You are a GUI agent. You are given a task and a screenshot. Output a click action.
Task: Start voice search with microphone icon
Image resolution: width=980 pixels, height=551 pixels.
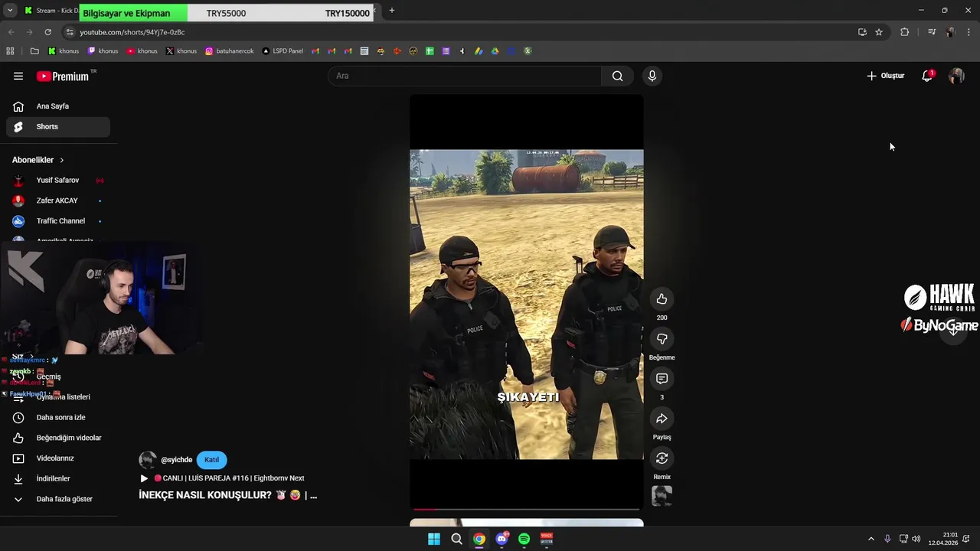click(652, 76)
